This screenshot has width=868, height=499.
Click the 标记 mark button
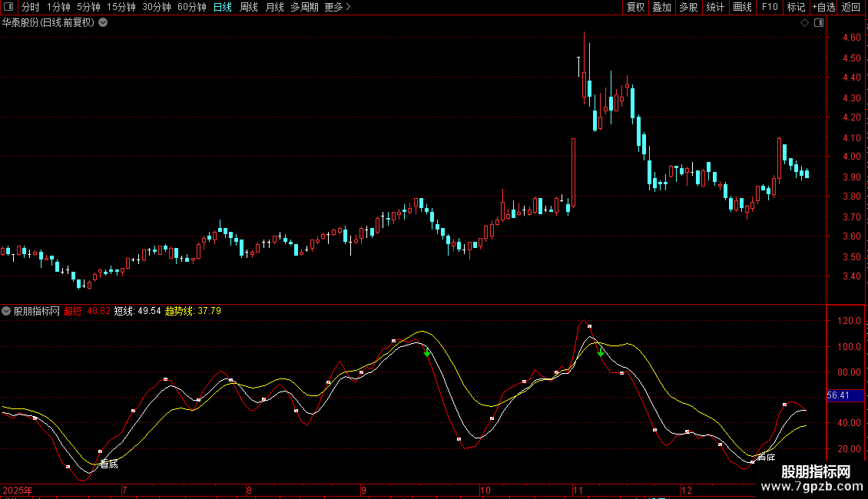[796, 7]
